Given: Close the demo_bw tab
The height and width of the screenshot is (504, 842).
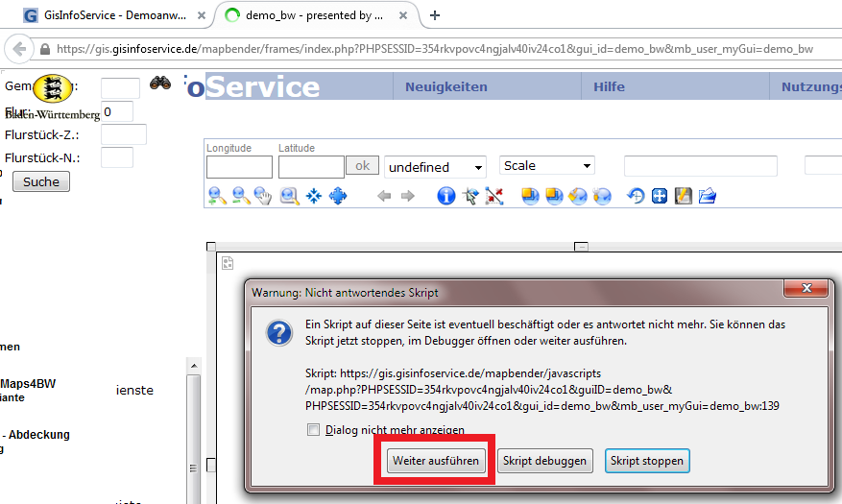Looking at the screenshot, I should (403, 15).
